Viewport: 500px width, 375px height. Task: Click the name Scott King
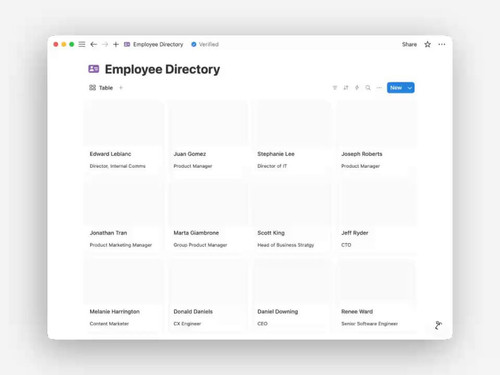271,233
